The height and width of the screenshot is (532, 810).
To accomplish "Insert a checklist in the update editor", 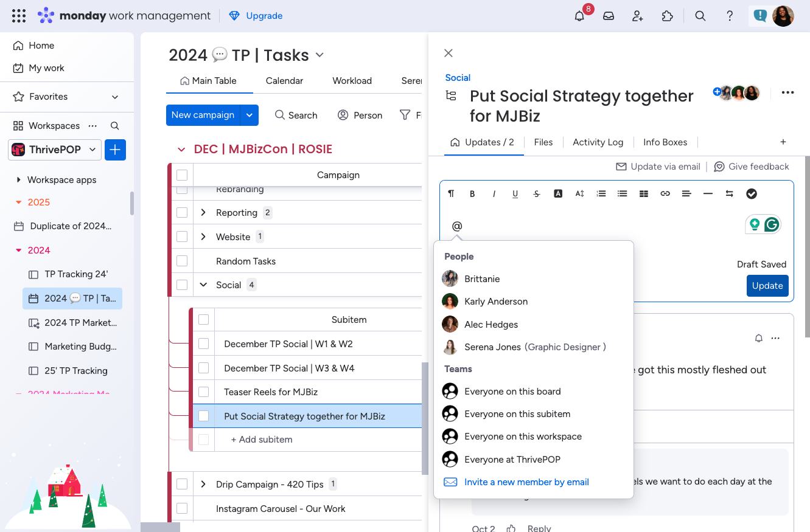I will (x=752, y=194).
